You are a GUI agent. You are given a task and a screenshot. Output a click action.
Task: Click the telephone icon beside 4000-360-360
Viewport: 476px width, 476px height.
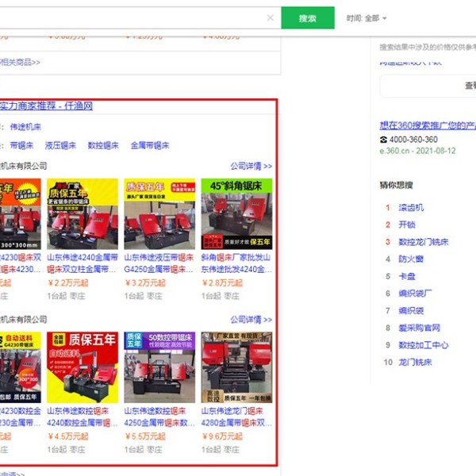click(383, 140)
